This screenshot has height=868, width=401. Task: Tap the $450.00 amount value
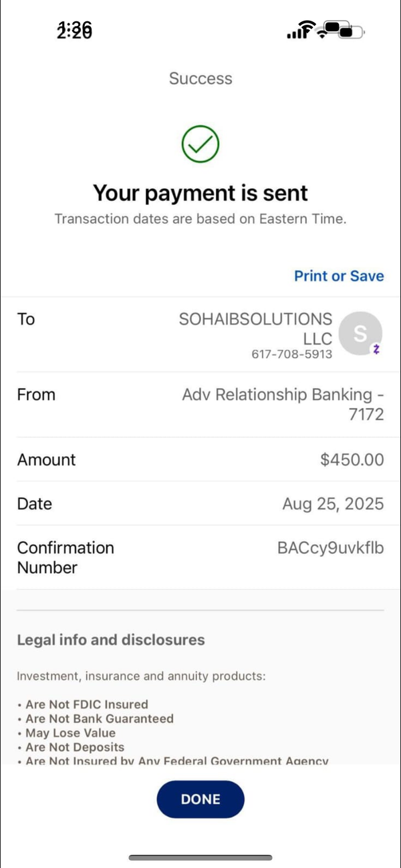click(x=352, y=459)
